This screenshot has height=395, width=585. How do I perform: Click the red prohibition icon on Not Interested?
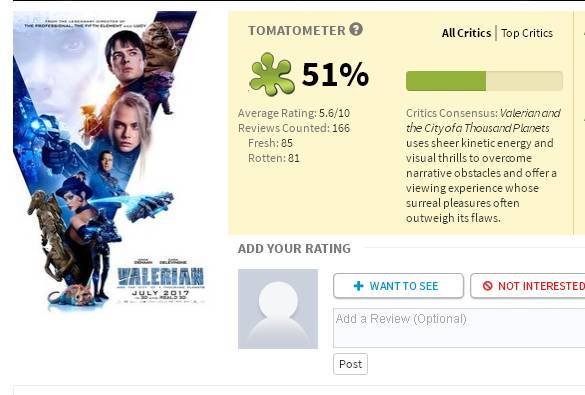click(x=487, y=286)
